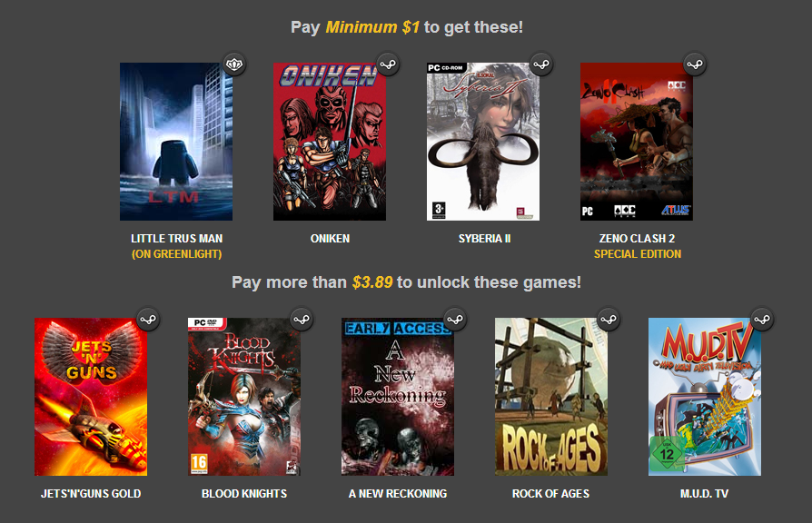Open the Oniken game cover
The image size is (812, 523).
tap(330, 142)
